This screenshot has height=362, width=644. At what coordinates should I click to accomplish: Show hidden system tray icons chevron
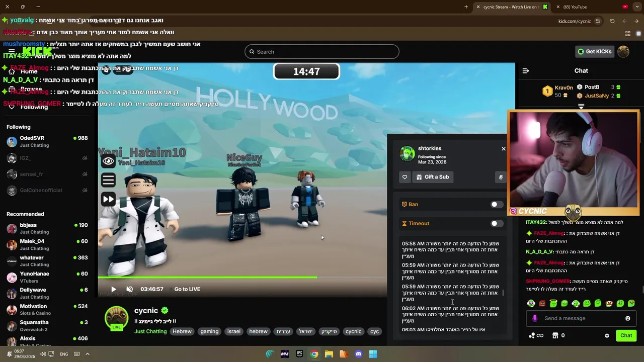pyautogui.click(x=87, y=354)
